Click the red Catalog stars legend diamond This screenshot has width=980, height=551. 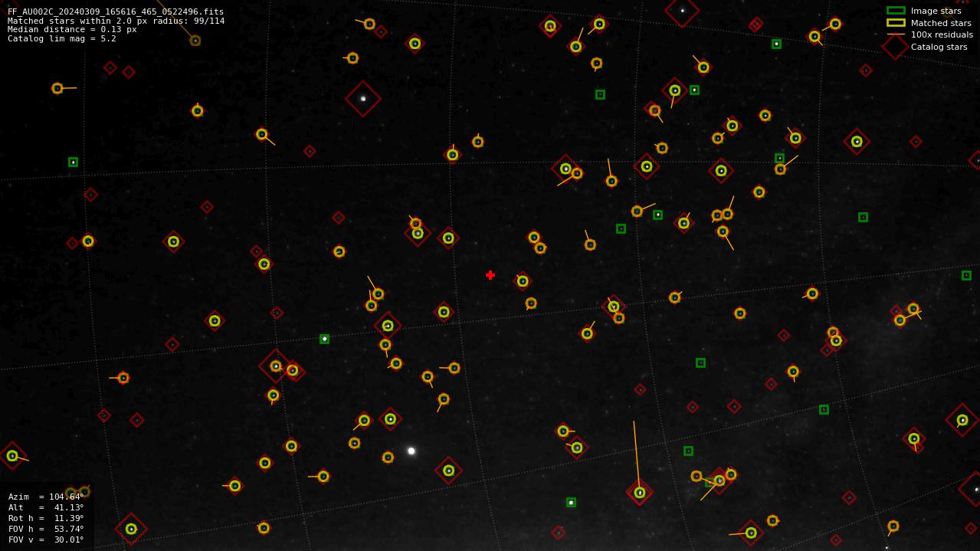coord(895,47)
